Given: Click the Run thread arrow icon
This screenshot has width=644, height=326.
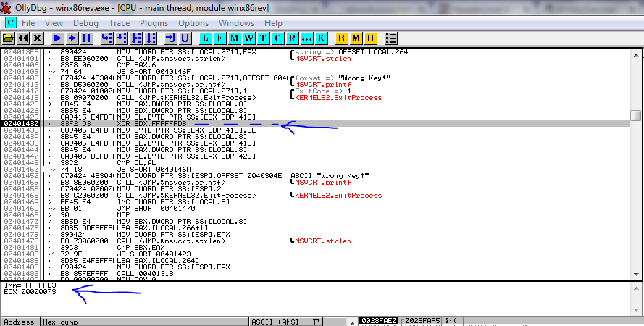Looking at the screenshot, I should pos(72,38).
